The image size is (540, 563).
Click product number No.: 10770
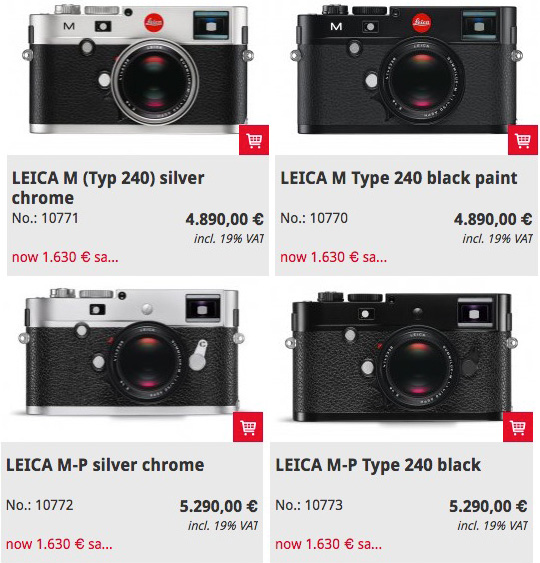coord(314,218)
